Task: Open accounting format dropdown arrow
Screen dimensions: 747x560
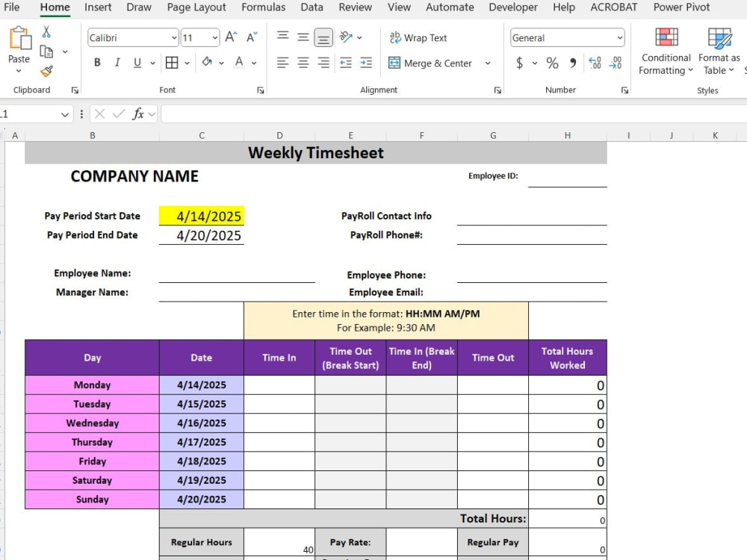Action: pos(535,63)
